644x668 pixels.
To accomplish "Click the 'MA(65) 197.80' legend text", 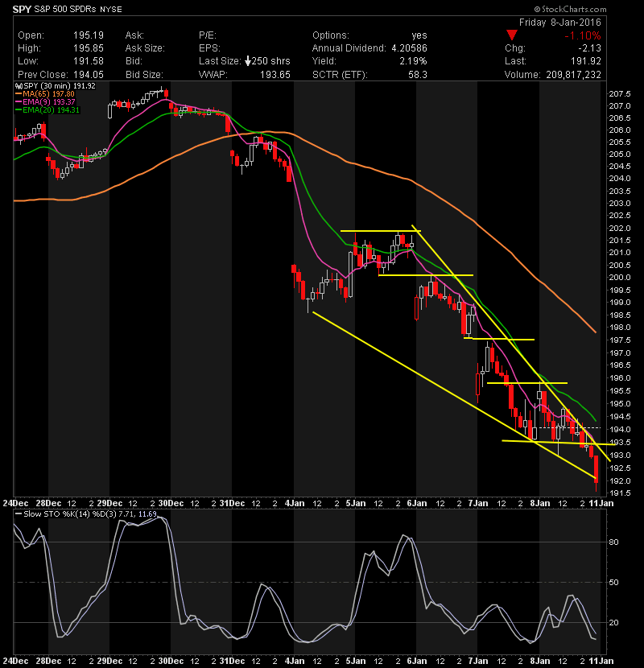I will click(x=48, y=94).
